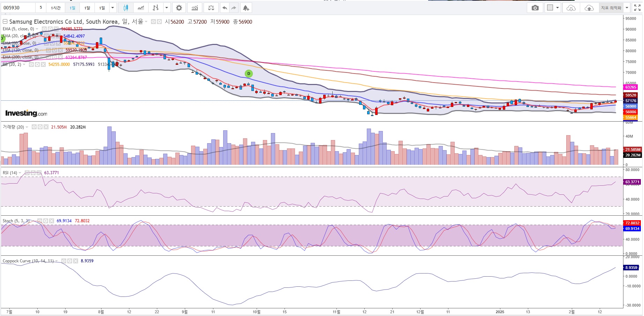Collapse the Samsung Electronics legend box
644x316 pixels.
tap(5, 22)
